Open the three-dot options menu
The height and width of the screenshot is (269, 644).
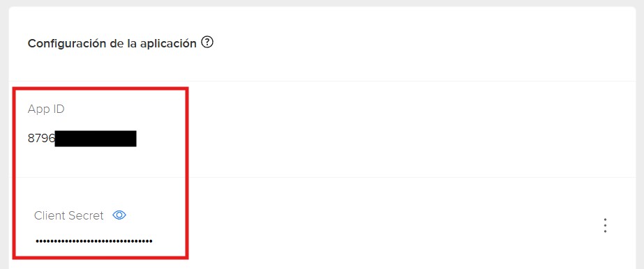[x=605, y=226]
